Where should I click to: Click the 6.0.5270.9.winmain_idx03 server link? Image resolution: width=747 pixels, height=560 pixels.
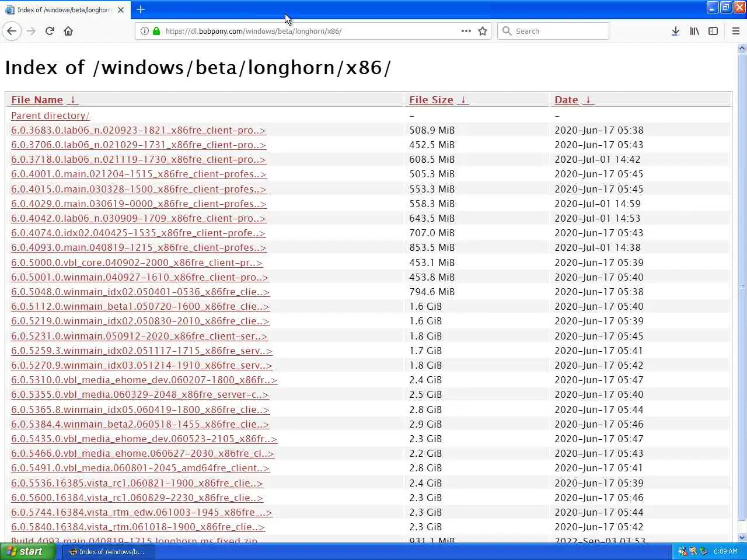(141, 365)
